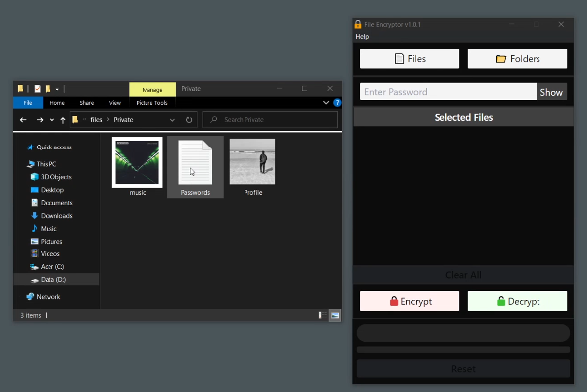This screenshot has width=587, height=392.
Task: Refresh the Private folder
Action: coord(189,120)
